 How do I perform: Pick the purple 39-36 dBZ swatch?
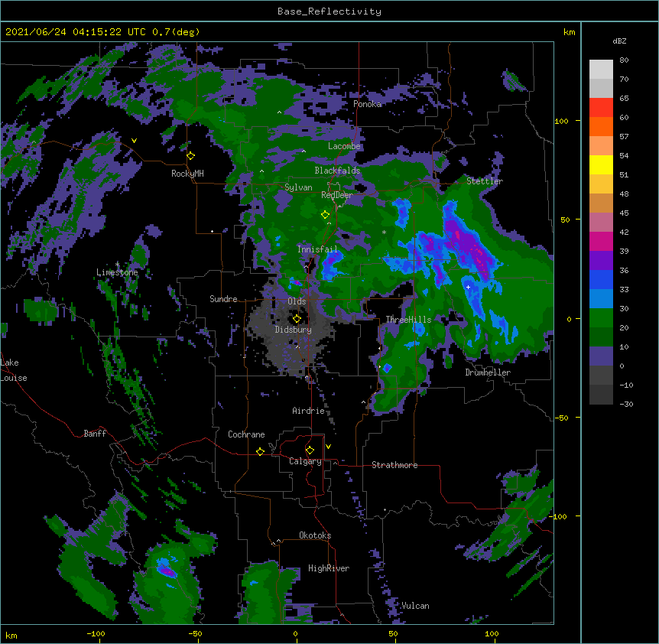[601, 261]
